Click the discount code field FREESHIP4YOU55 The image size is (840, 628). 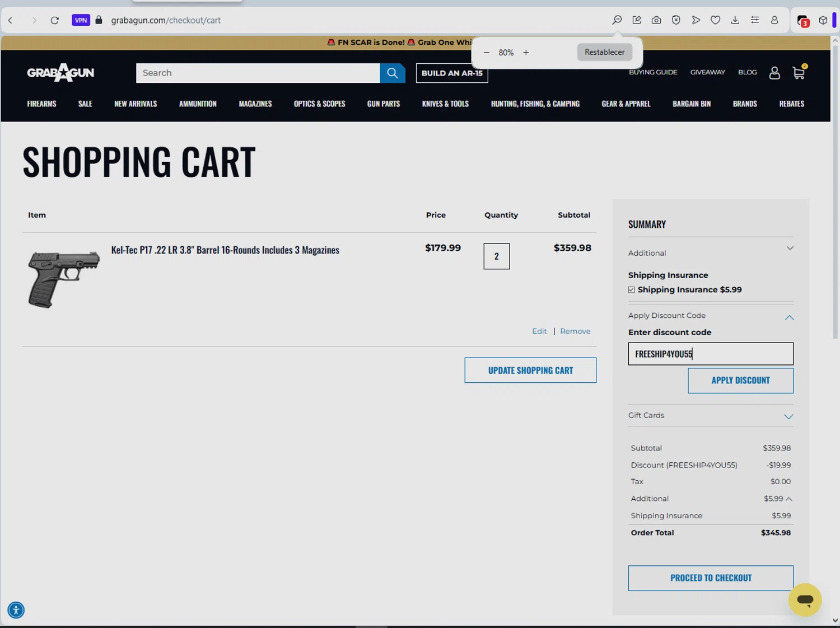(x=711, y=354)
